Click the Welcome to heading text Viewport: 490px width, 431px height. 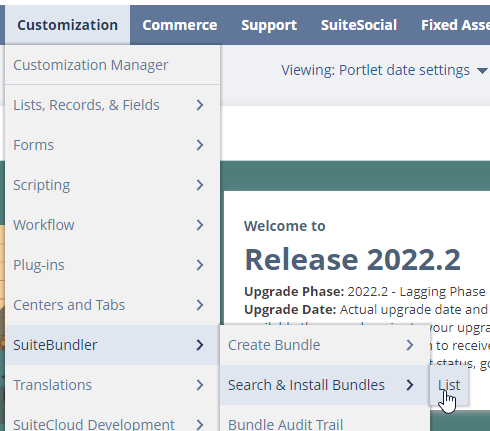(285, 226)
